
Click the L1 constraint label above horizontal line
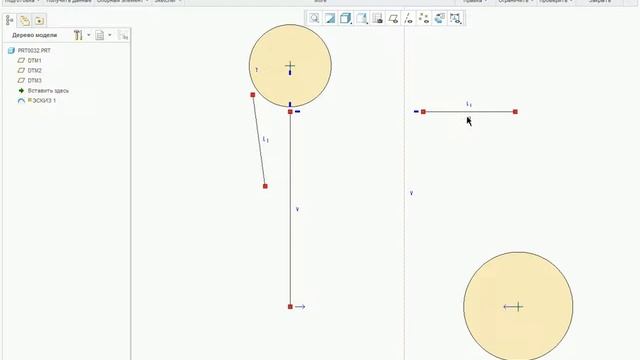click(469, 104)
